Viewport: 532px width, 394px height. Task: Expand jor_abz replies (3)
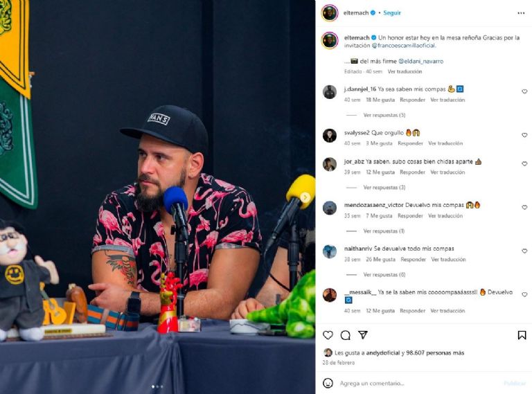(384, 187)
